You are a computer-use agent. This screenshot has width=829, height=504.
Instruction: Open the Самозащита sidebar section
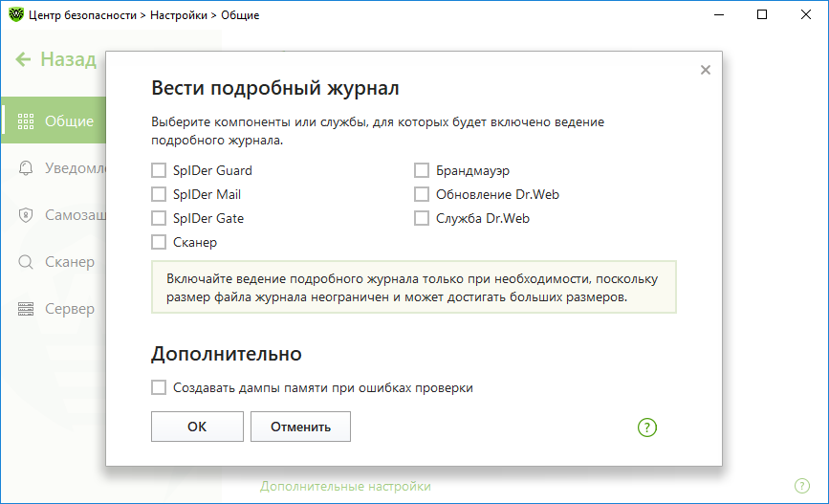click(54, 215)
